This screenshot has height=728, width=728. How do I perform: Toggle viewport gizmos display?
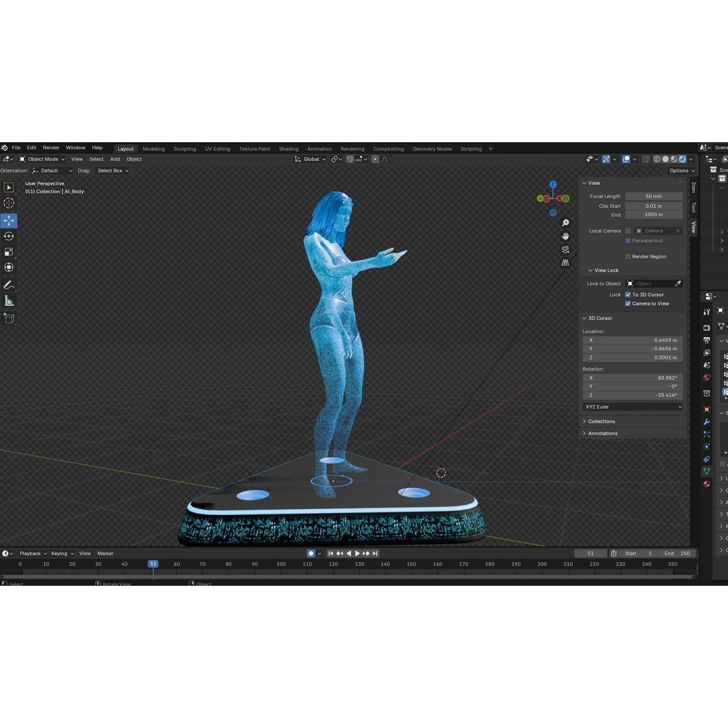click(x=606, y=159)
